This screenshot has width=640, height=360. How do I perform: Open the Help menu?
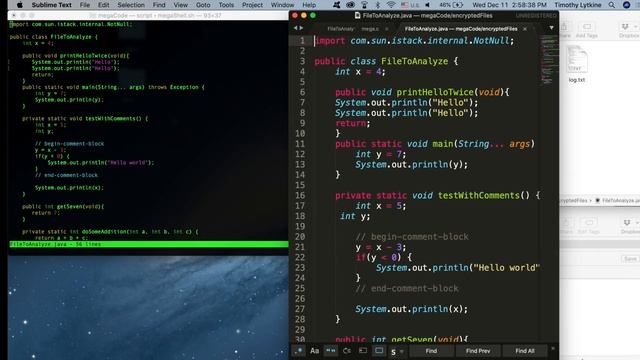[309, 5]
